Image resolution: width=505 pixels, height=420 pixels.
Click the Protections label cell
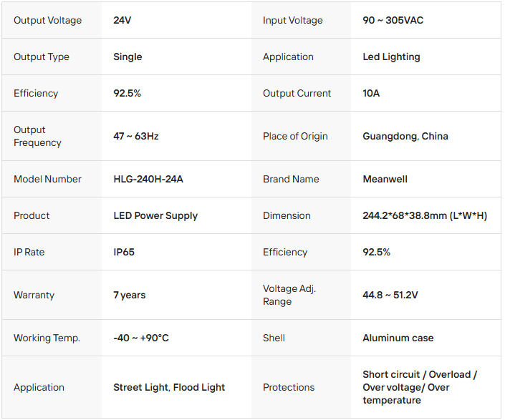[289, 387]
